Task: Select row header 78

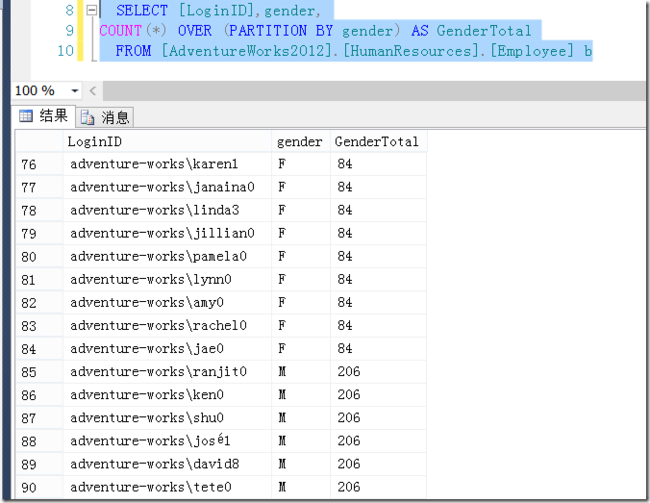Action: pyautogui.click(x=39, y=211)
